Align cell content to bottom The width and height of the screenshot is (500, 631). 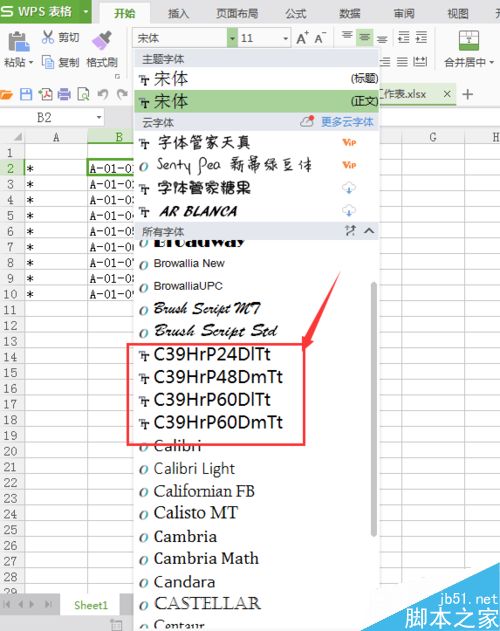[382, 39]
